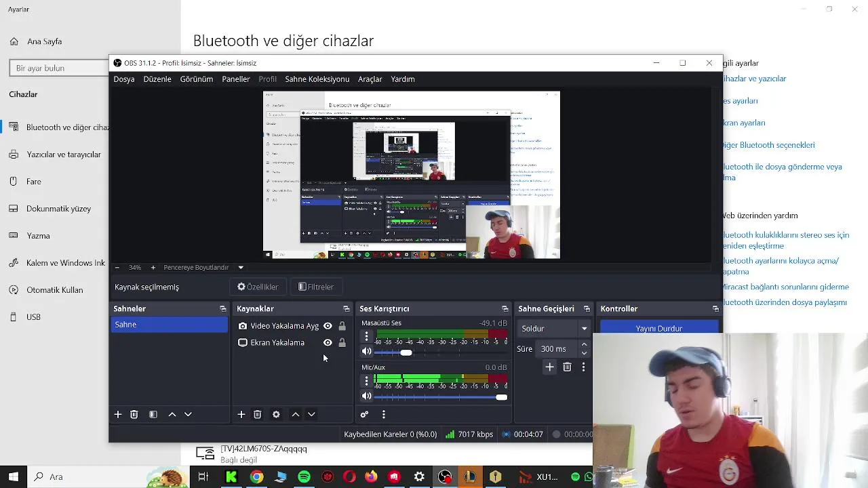The height and width of the screenshot is (488, 868).
Task: Open Masaüstü Ses options three-dot button
Action: [x=366, y=336]
